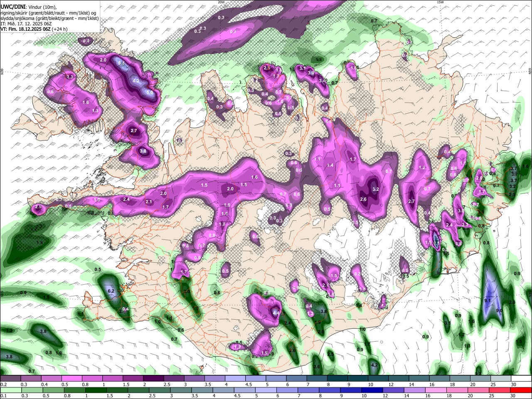Click the dusky mauve 0.2 snow legend swatch

click(10, 378)
